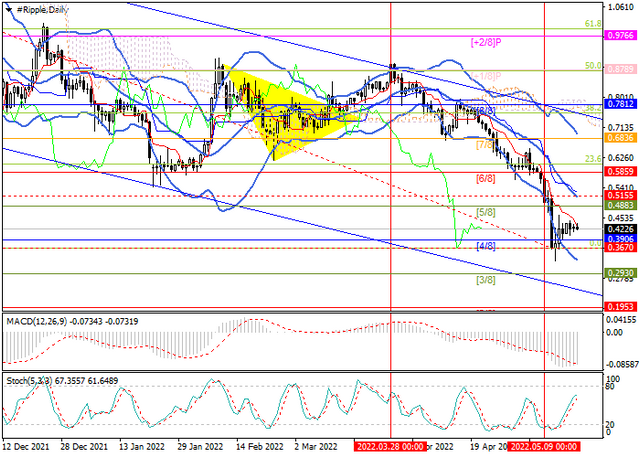Click the [4/8] Murrey level text
This screenshot has height=457, width=640.
(x=486, y=246)
